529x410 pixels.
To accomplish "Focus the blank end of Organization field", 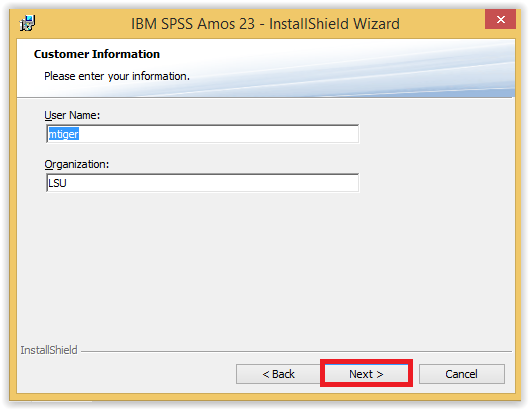I will (213, 183).
